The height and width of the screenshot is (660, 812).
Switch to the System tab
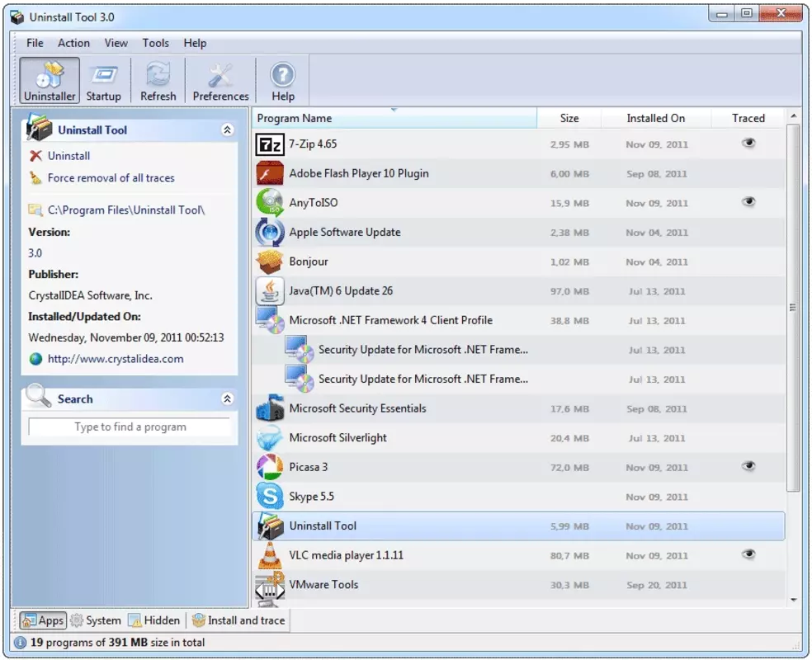tap(96, 620)
